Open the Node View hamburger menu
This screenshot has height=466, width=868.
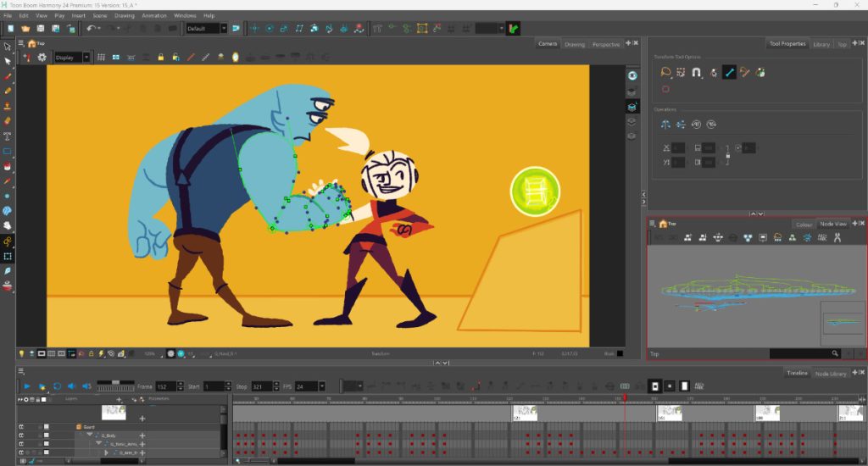click(652, 224)
